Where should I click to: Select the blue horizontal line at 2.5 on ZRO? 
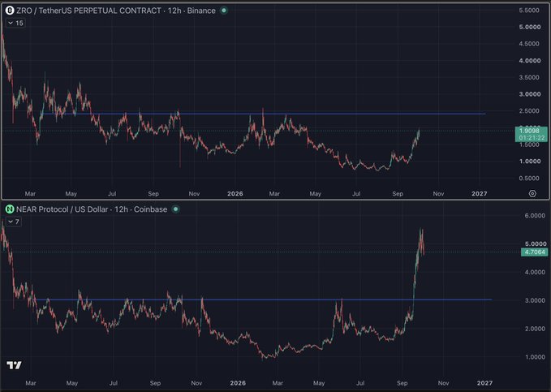264,114
